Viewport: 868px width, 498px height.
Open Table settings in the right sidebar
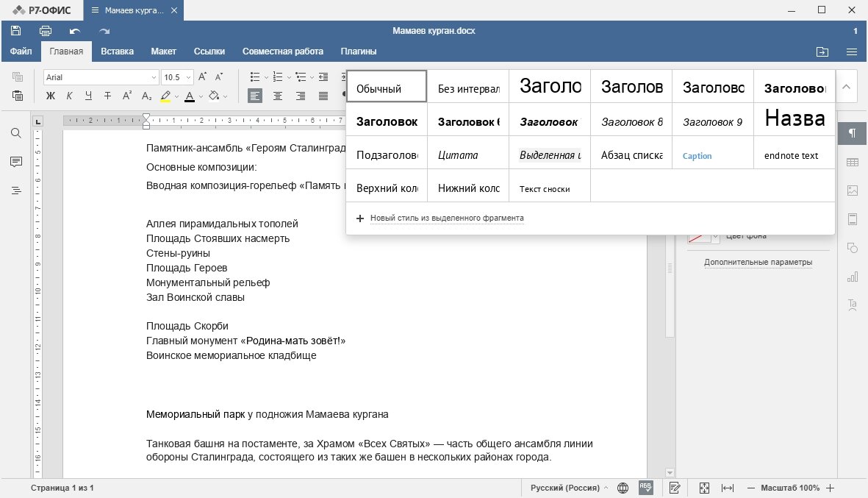[x=853, y=162]
